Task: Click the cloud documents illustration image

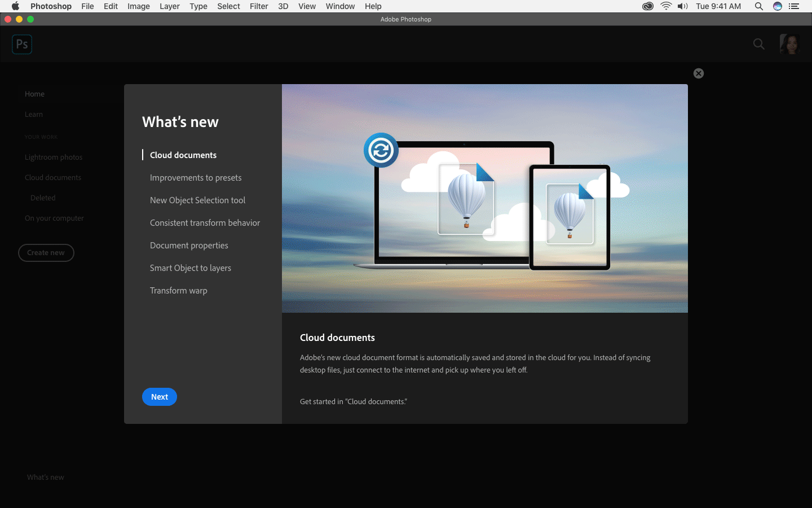Action: pyautogui.click(x=485, y=198)
